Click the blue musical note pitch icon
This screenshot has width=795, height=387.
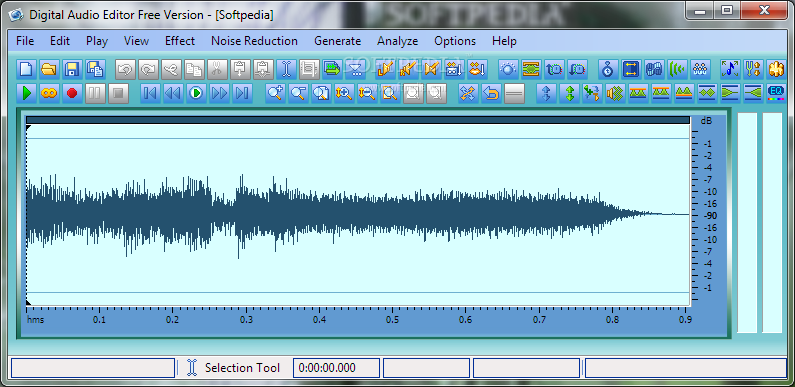pos(730,69)
